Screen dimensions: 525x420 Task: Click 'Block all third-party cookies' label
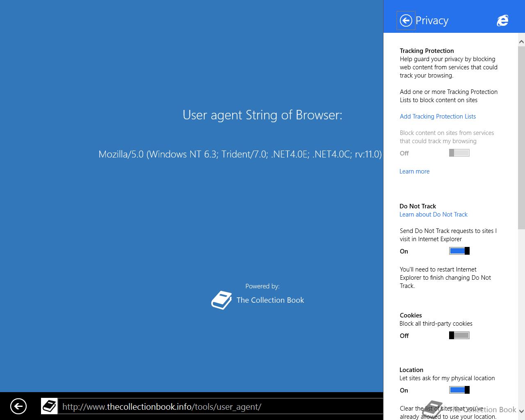436,324
